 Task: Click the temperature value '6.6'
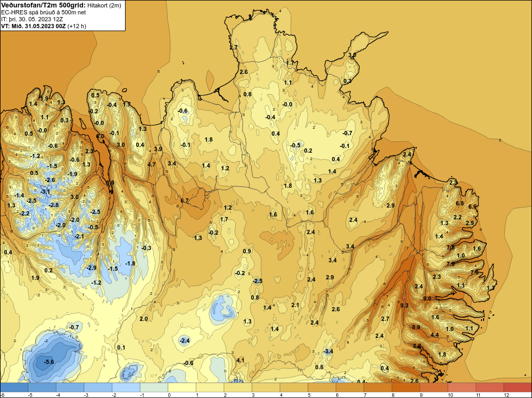coord(472,206)
